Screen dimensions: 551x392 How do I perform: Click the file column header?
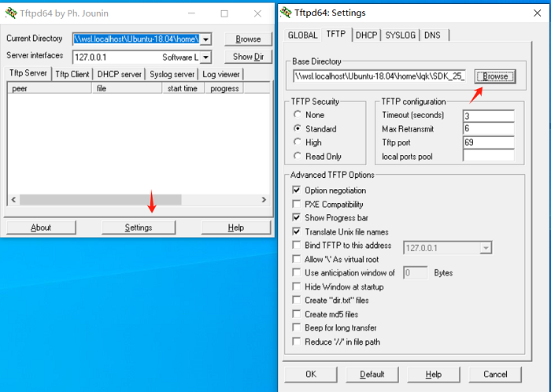pos(128,88)
